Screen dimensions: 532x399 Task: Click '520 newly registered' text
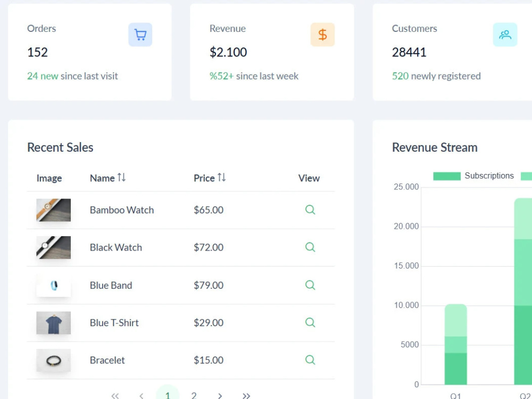(436, 76)
